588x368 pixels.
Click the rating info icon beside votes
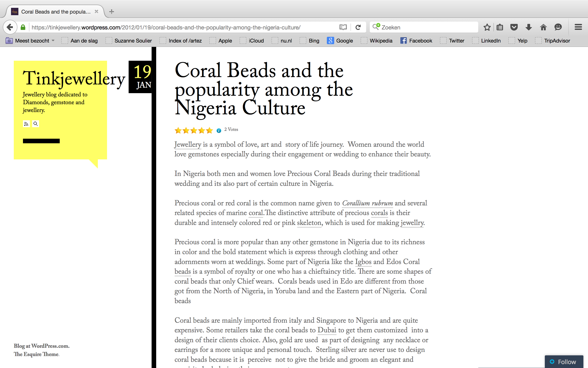click(219, 131)
